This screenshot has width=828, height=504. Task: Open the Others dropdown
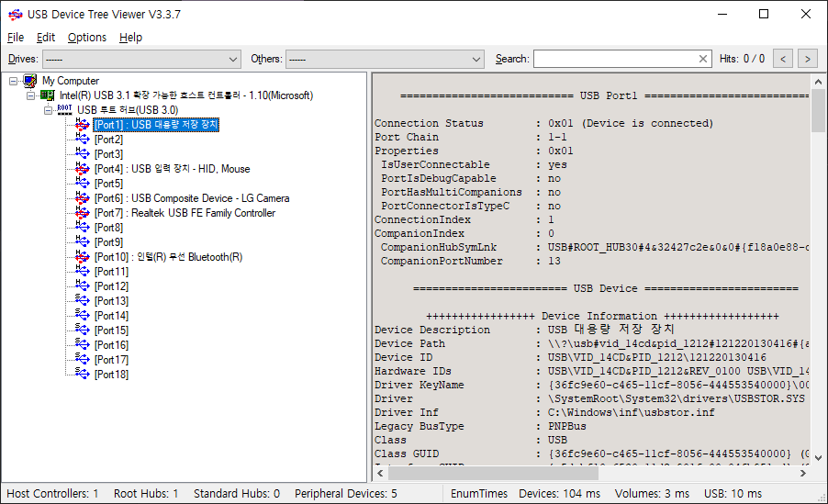(x=385, y=59)
